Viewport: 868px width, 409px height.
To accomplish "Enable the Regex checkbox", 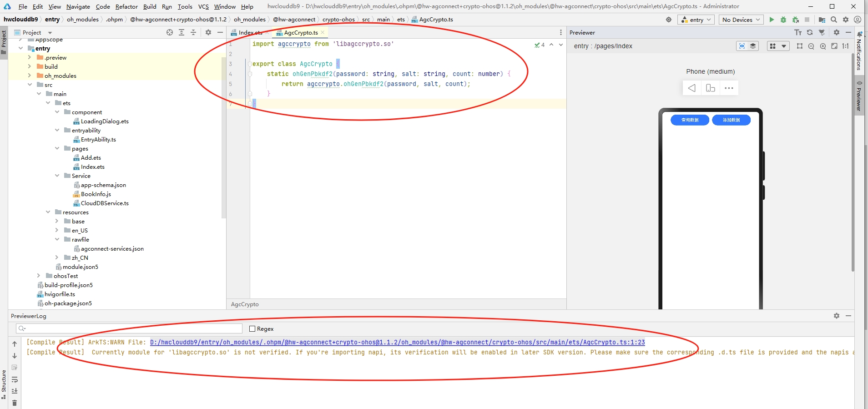I will pos(252,329).
